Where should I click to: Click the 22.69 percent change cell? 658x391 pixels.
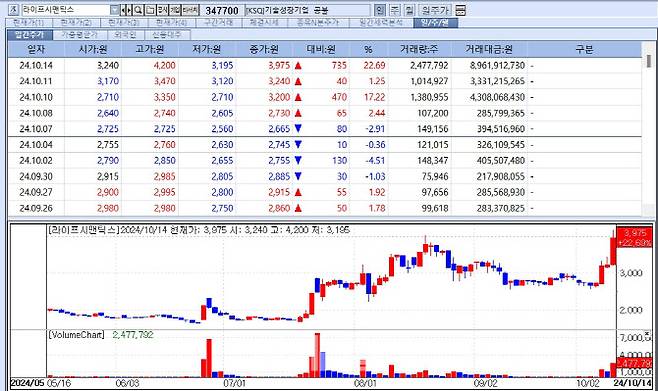point(374,65)
